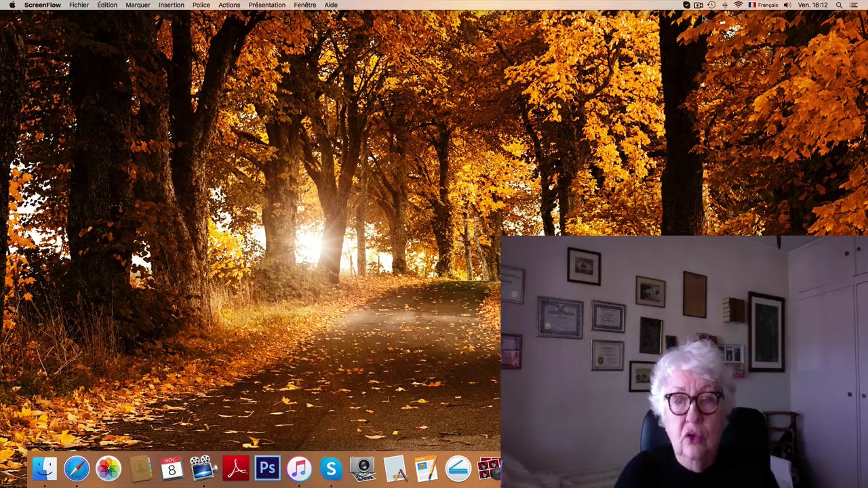The image size is (868, 488).
Task: Open the Apple menu
Action: tap(12, 5)
